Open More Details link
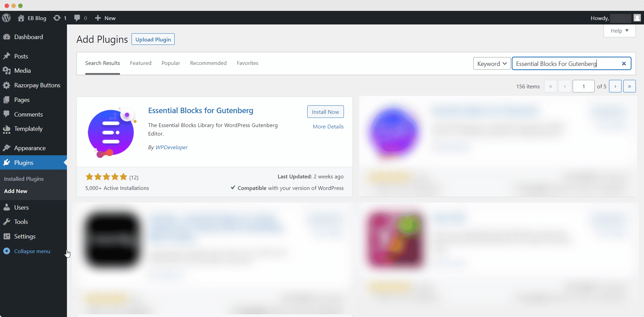 (x=328, y=126)
